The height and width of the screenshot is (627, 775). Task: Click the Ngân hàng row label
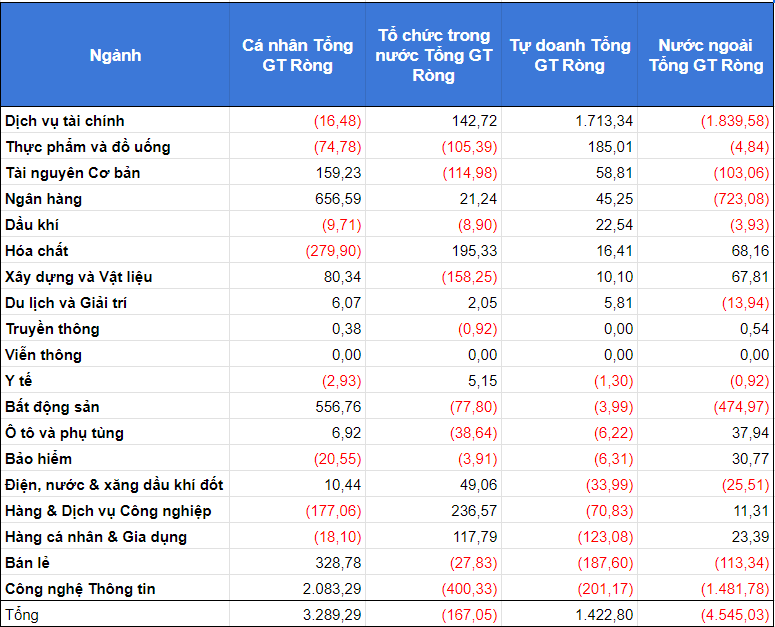pyautogui.click(x=44, y=199)
